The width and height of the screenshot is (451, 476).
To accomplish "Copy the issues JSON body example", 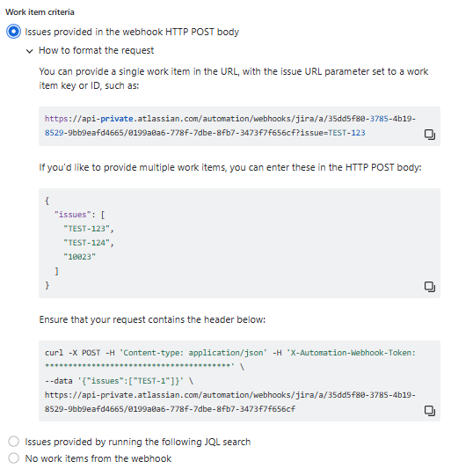I will [430, 287].
